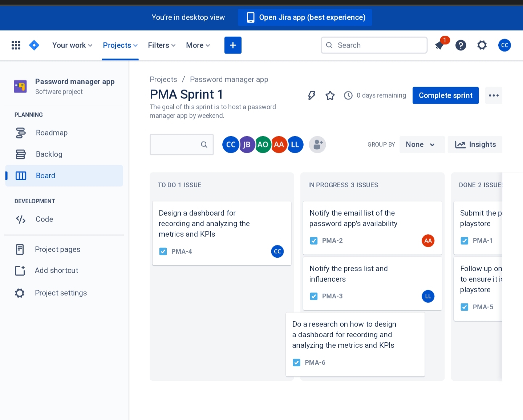523x420 pixels.
Task: Click the Insights button
Action: click(x=475, y=144)
